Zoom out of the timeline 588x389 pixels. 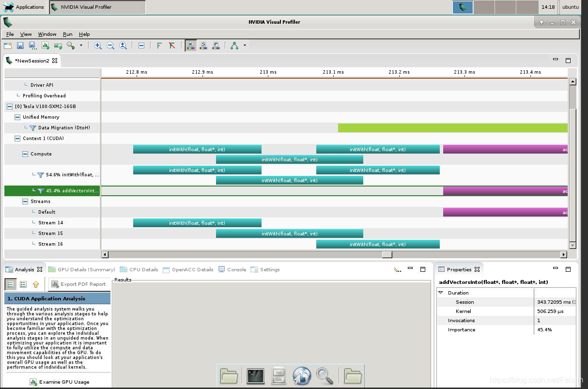(x=110, y=46)
